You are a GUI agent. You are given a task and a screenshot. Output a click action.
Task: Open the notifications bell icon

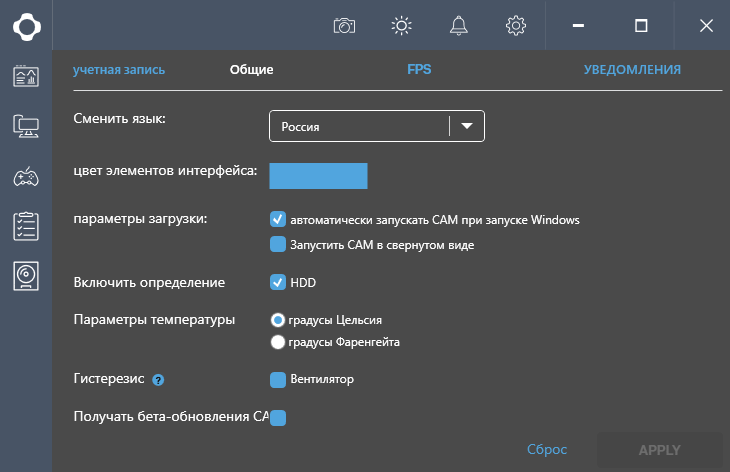pos(459,26)
